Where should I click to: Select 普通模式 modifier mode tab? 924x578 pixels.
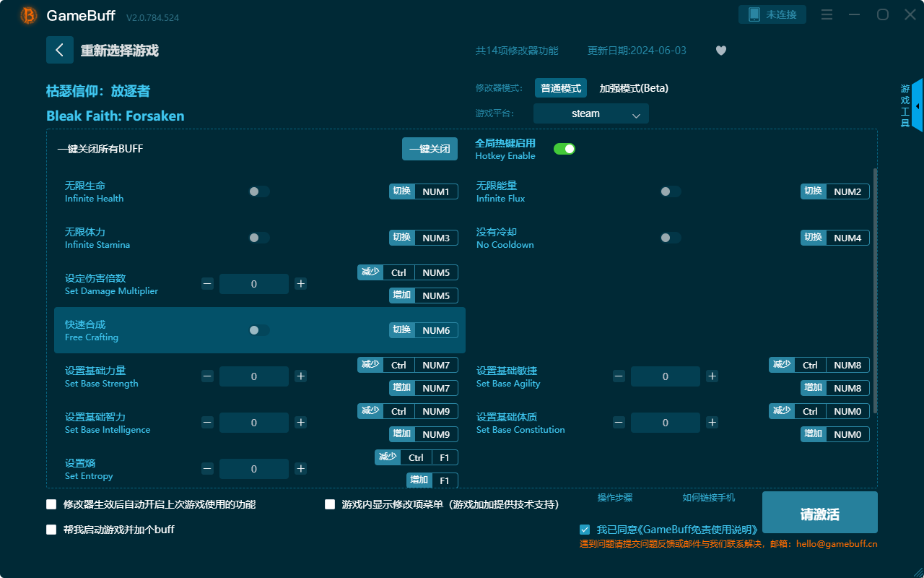[x=561, y=88]
